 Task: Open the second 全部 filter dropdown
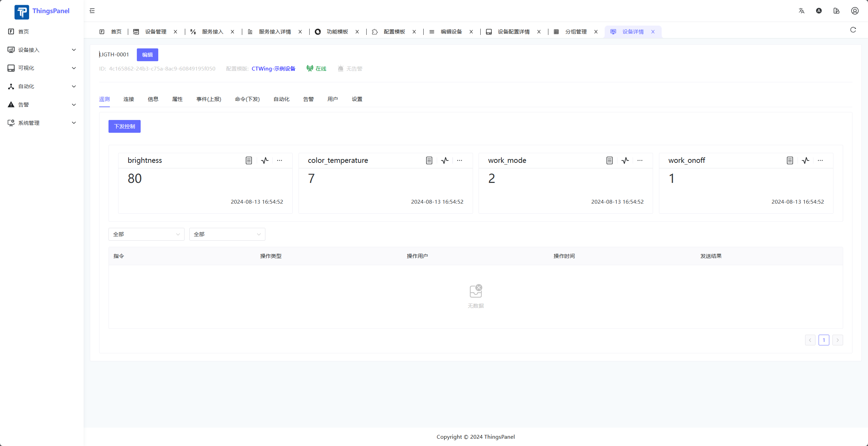(x=227, y=234)
